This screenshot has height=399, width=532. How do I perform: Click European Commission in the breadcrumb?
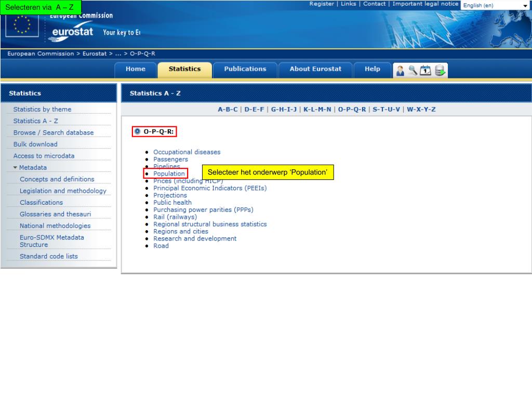[41, 54]
